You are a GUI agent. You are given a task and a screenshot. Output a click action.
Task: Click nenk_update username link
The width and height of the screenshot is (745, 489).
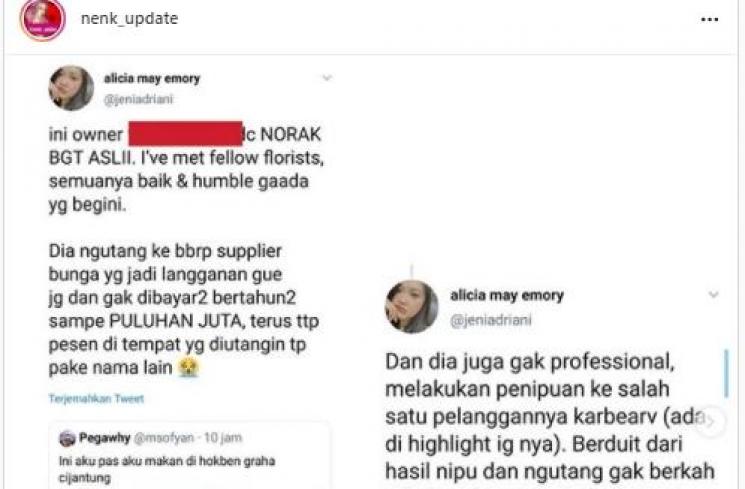click(129, 19)
